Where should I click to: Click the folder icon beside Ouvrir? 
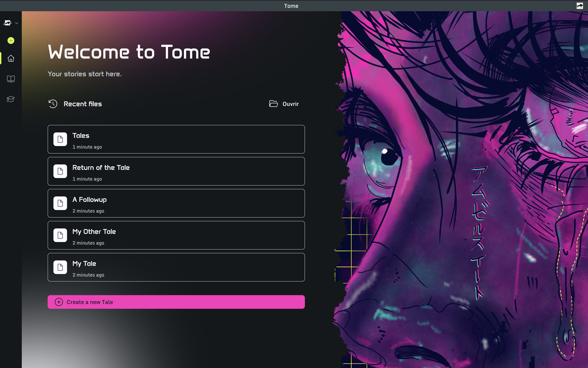coord(273,104)
